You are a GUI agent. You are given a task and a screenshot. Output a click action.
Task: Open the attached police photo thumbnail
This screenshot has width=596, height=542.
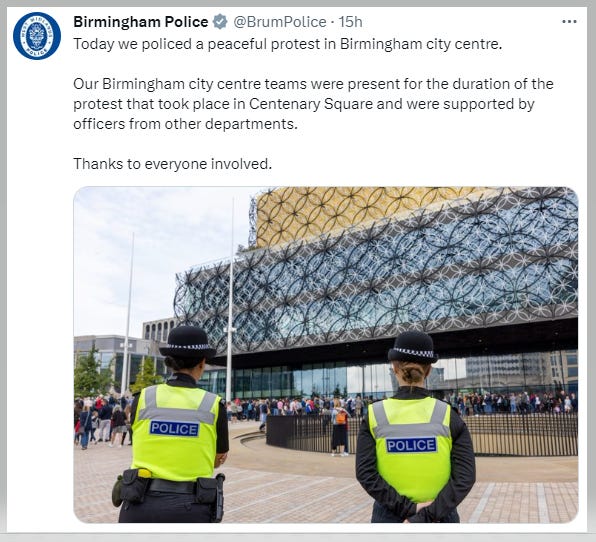coord(326,354)
